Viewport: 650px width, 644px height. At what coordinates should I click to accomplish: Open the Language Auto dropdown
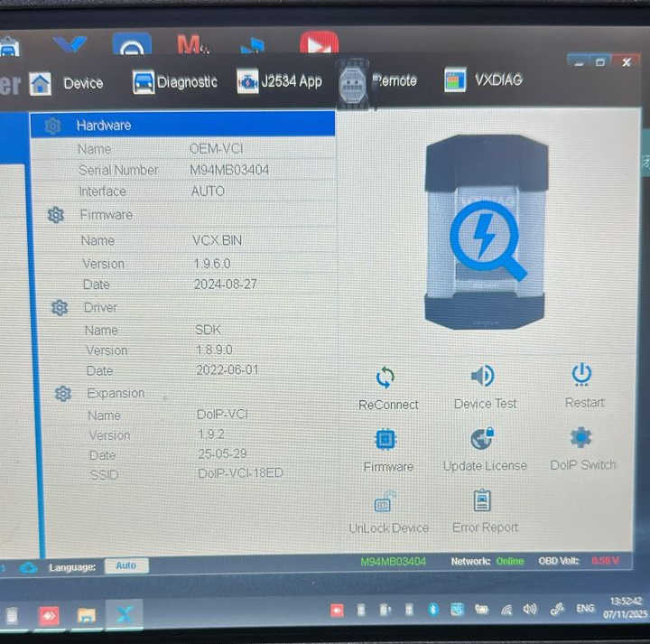pos(126,565)
